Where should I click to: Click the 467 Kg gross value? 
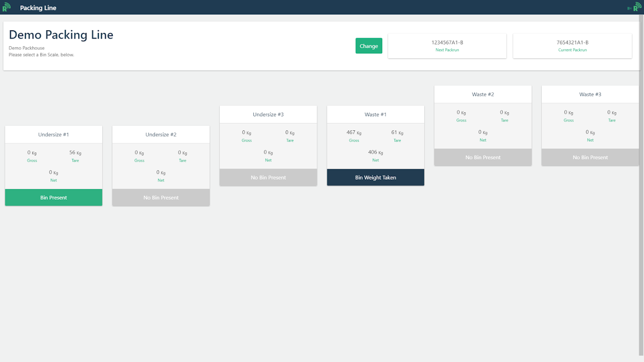tap(354, 133)
